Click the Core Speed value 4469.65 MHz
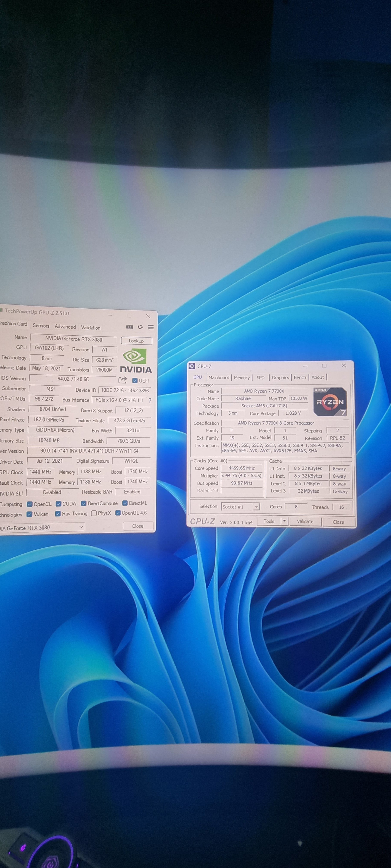 coord(242,468)
